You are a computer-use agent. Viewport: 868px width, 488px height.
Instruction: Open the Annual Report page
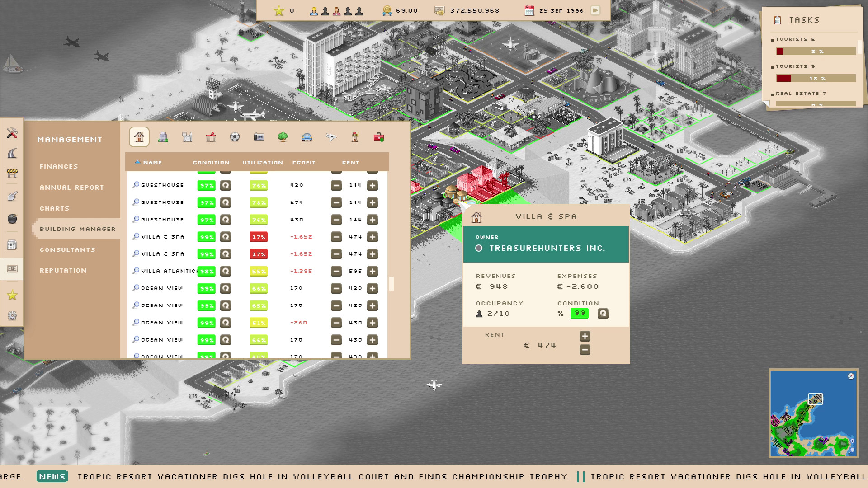[x=71, y=188]
